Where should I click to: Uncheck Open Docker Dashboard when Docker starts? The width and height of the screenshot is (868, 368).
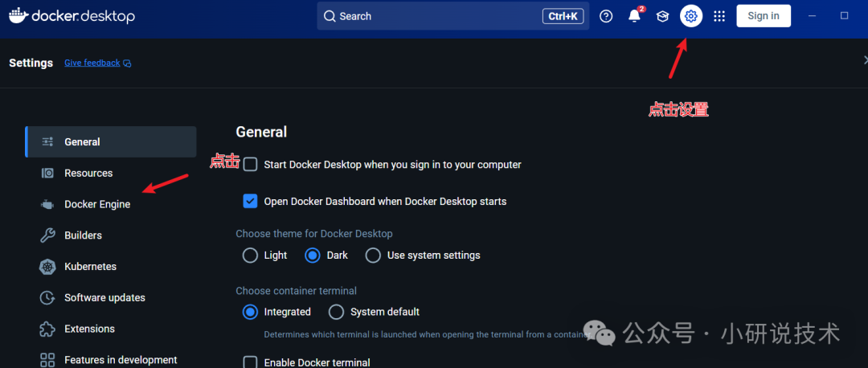pos(251,202)
